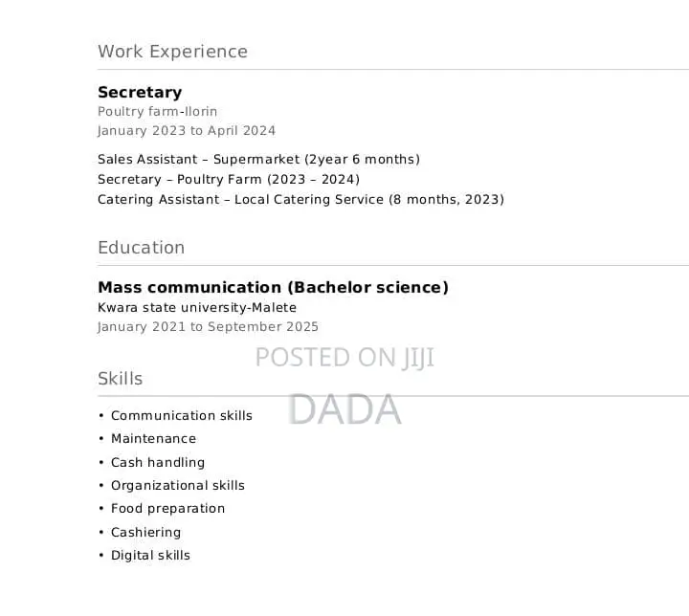Select the Maintenance bullet item

tap(153, 438)
